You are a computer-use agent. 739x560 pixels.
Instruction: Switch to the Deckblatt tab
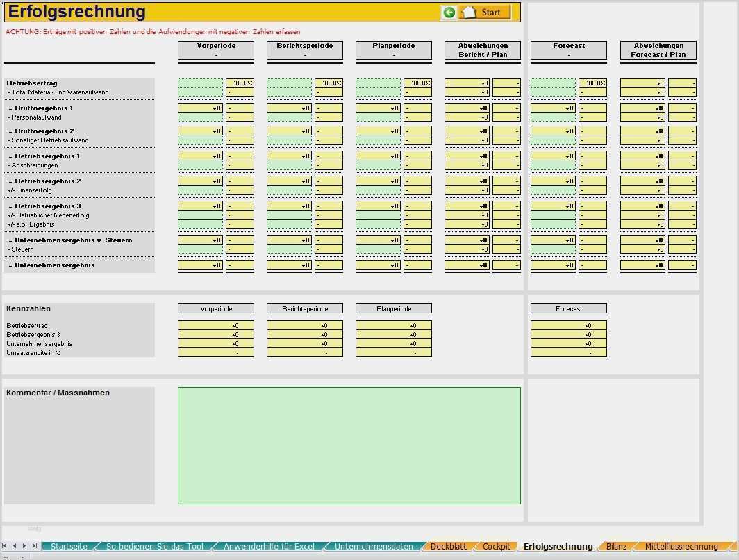448,546
